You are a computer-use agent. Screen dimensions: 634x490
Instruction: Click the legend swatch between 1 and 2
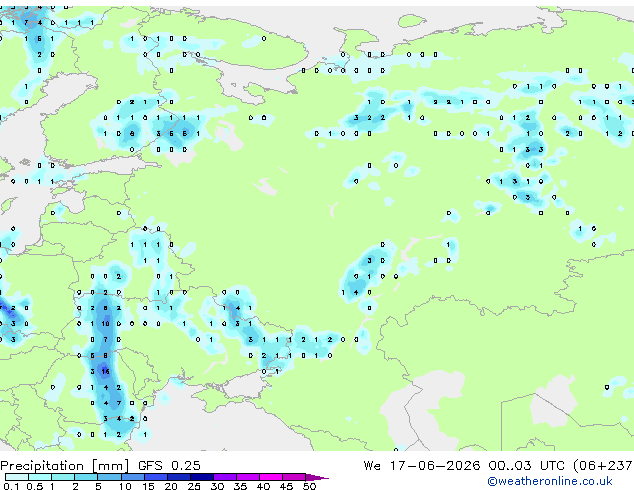pyautogui.click(x=63, y=477)
